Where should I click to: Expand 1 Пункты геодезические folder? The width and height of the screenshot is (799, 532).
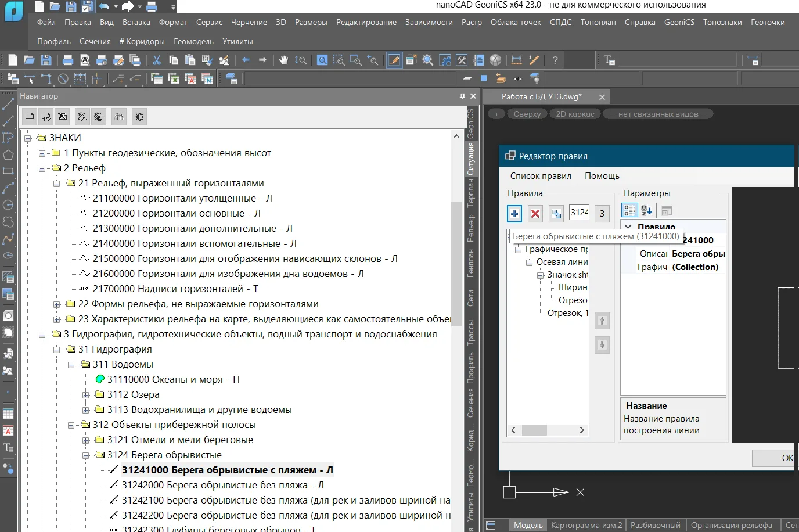coord(42,153)
